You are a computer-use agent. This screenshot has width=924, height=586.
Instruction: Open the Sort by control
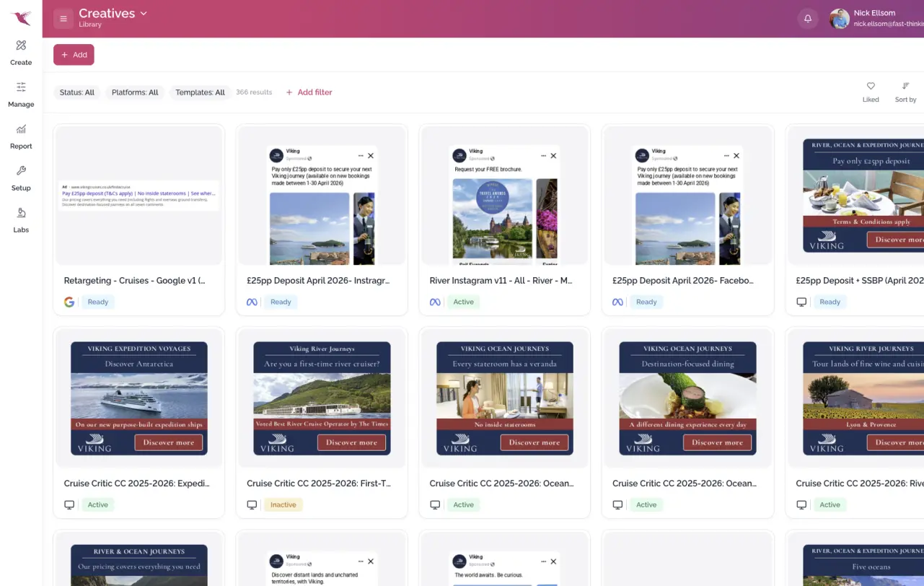pyautogui.click(x=905, y=92)
